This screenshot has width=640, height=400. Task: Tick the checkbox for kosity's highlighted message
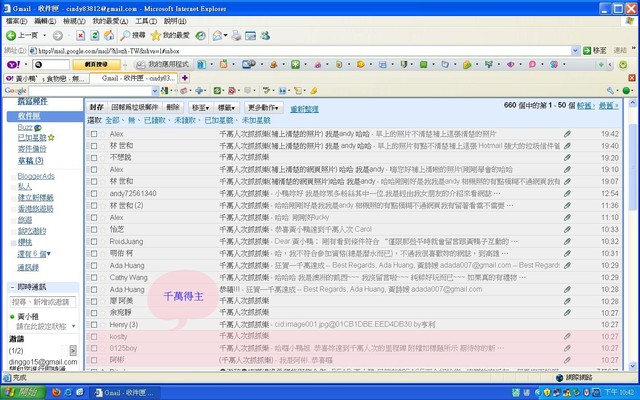coord(94,337)
